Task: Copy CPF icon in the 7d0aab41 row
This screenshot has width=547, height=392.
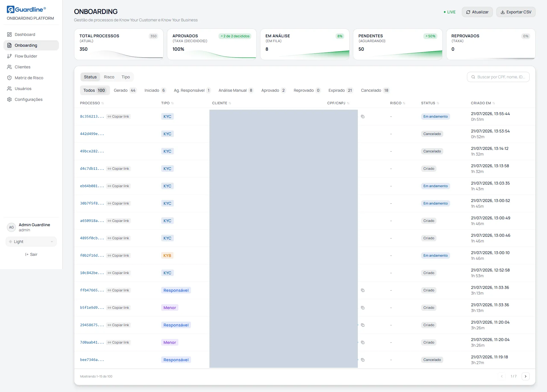Action: (x=363, y=342)
